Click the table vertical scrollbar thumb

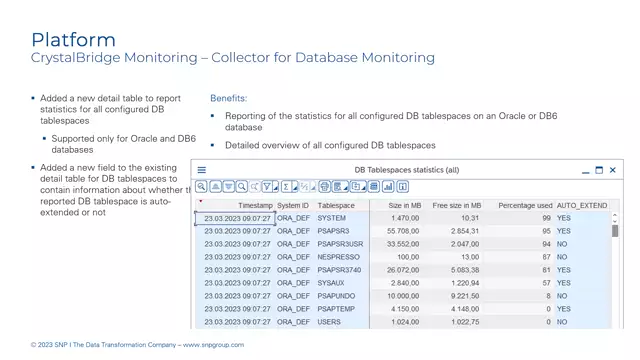click(x=615, y=231)
